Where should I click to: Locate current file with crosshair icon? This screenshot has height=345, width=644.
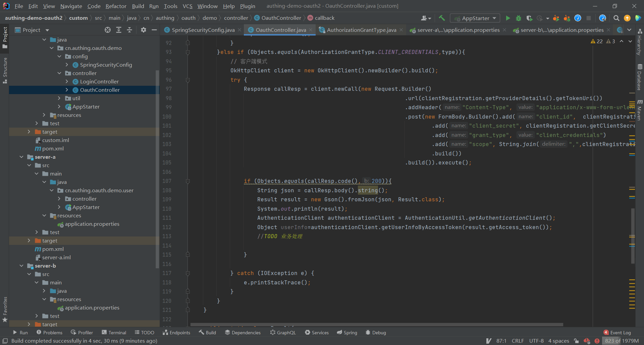tap(108, 30)
